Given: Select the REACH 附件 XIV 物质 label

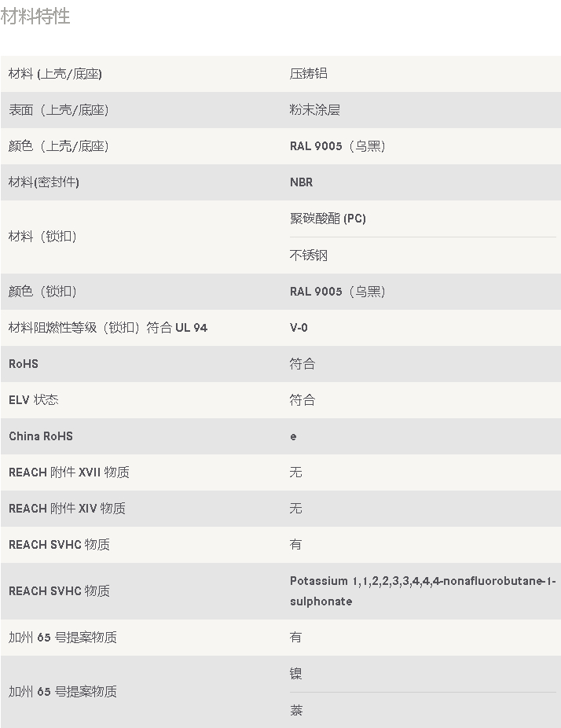Looking at the screenshot, I should [x=67, y=509].
